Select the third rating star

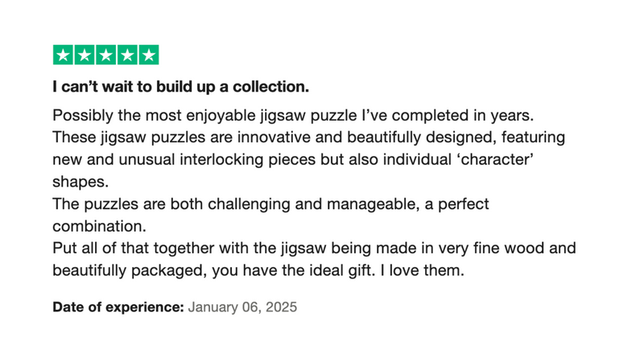point(105,55)
